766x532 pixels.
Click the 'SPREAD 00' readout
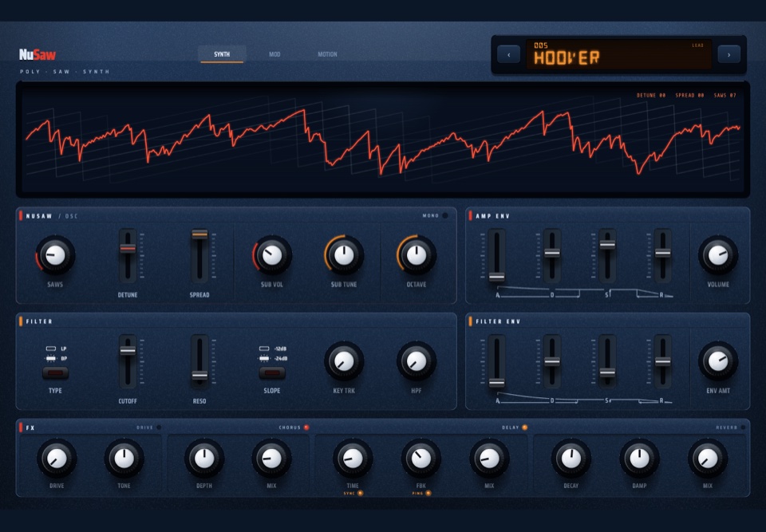(x=689, y=95)
